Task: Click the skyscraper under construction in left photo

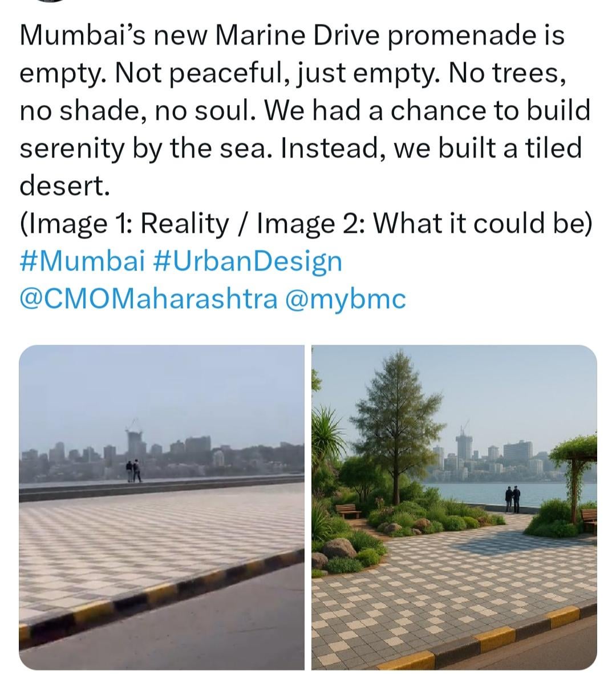Action: pos(135,443)
